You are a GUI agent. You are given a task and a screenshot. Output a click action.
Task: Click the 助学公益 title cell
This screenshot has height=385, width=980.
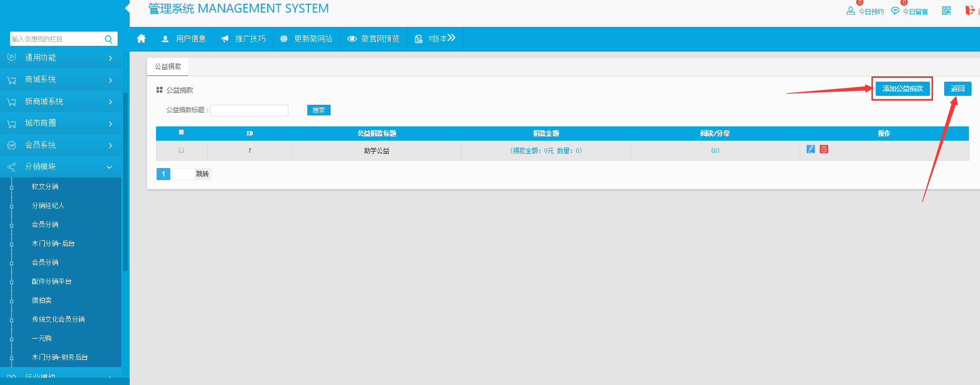pyautogui.click(x=377, y=151)
